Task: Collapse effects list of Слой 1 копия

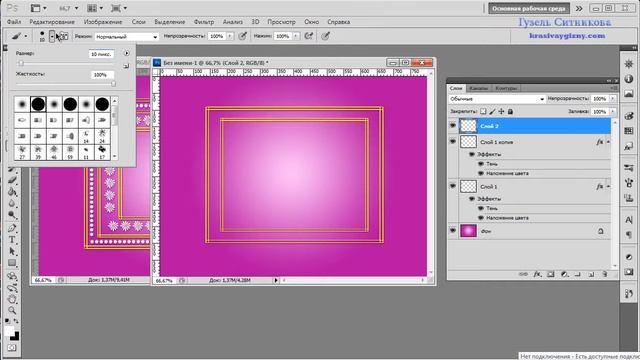Action: tap(608, 142)
